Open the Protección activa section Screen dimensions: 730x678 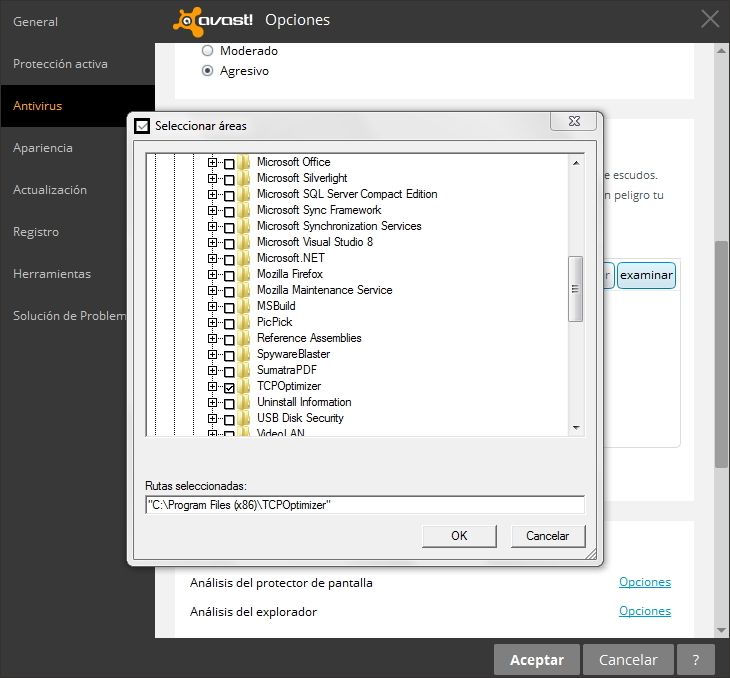point(78,64)
